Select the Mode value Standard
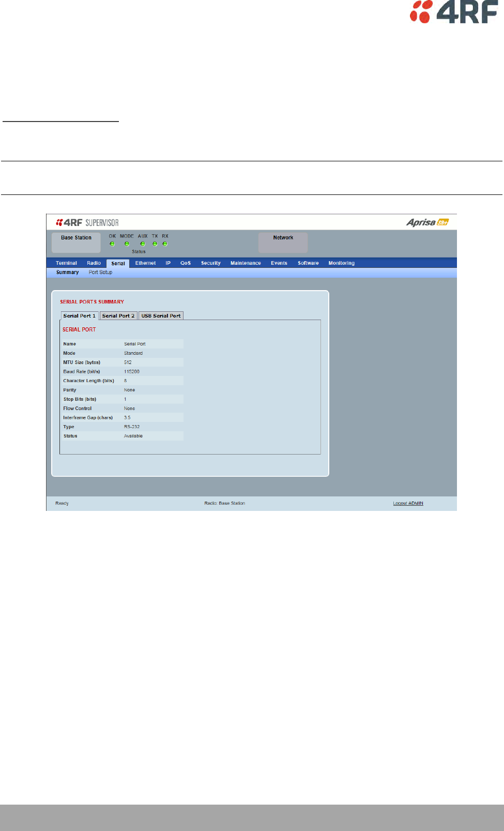The height and width of the screenshot is (831, 504). [133, 353]
